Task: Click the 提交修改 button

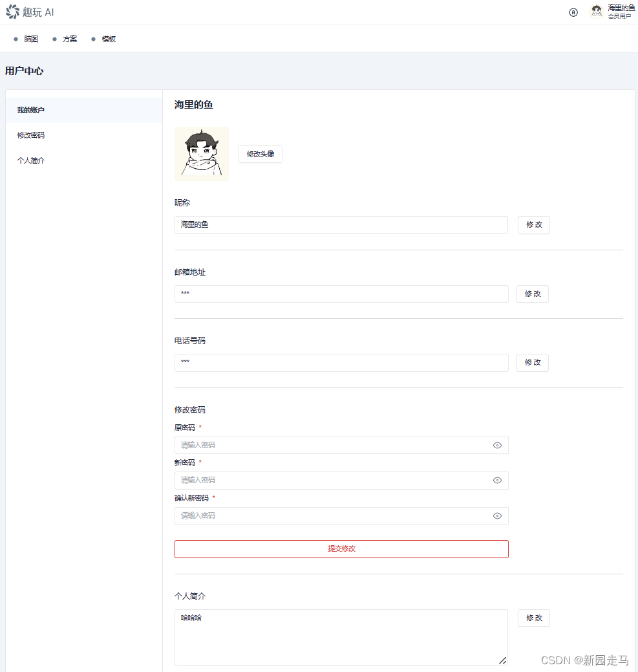Action: 341,549
